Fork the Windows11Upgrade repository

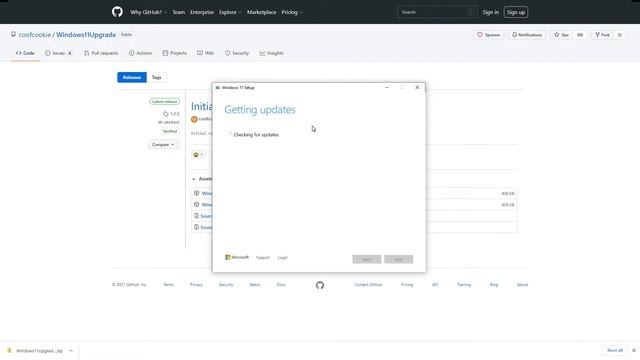(602, 35)
